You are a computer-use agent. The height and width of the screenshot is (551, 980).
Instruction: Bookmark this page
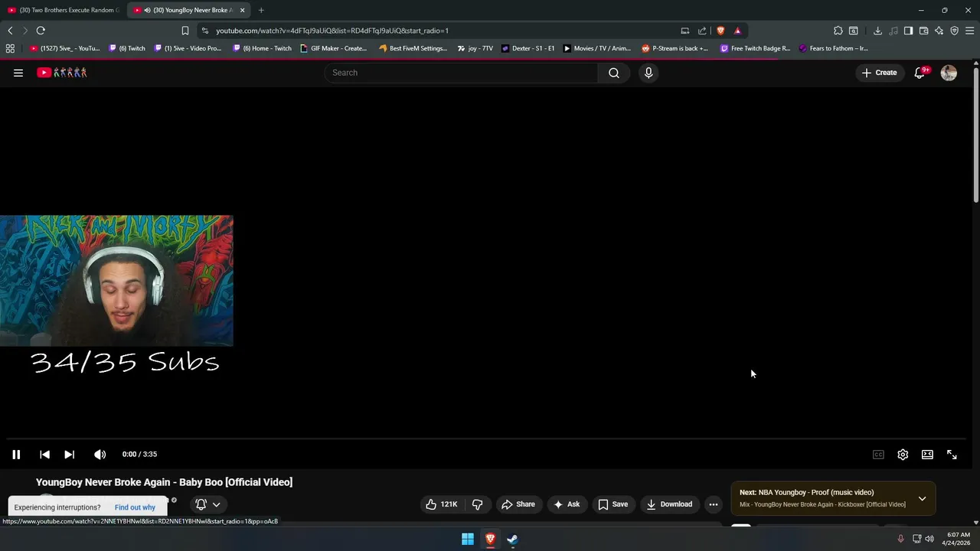pyautogui.click(x=185, y=31)
